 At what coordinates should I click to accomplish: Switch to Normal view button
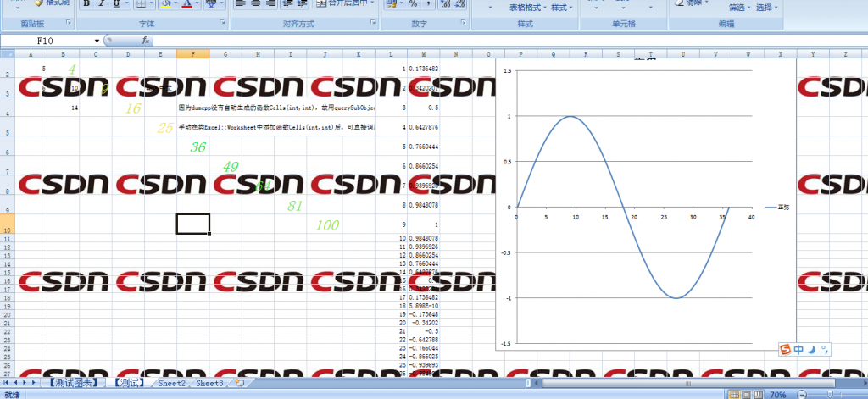(x=734, y=394)
